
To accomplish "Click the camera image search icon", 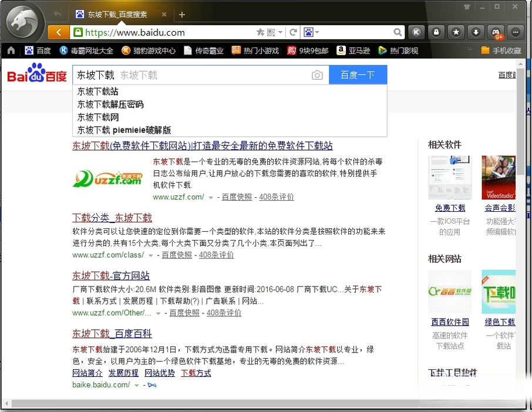I will 317,75.
